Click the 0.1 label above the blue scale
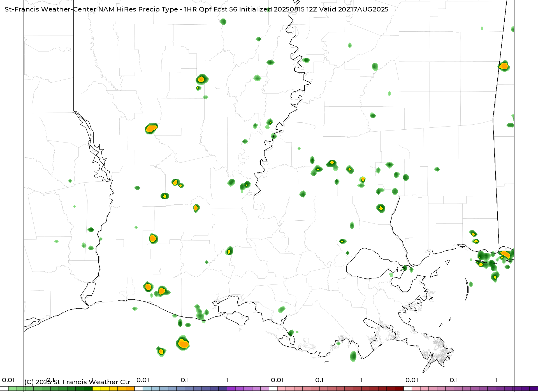Image resolution: width=538 pixels, height=392 pixels. tap(185, 380)
